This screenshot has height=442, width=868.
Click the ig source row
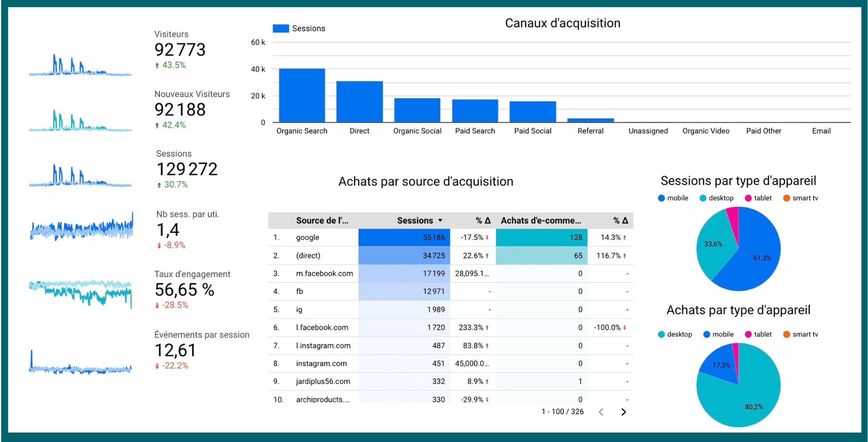point(450,309)
